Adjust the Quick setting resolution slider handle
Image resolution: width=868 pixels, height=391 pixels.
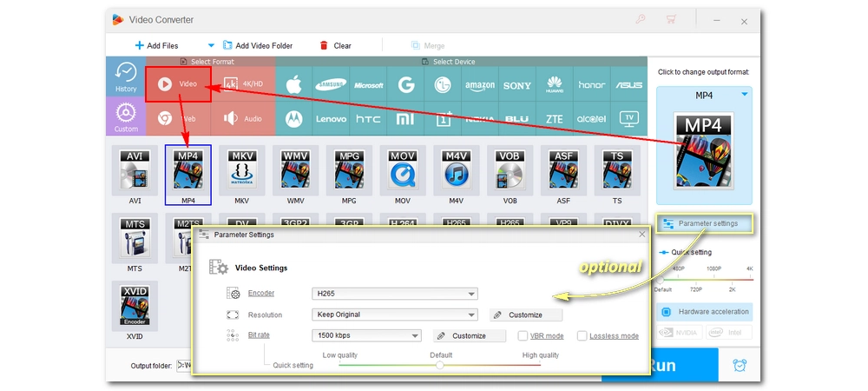(x=660, y=281)
